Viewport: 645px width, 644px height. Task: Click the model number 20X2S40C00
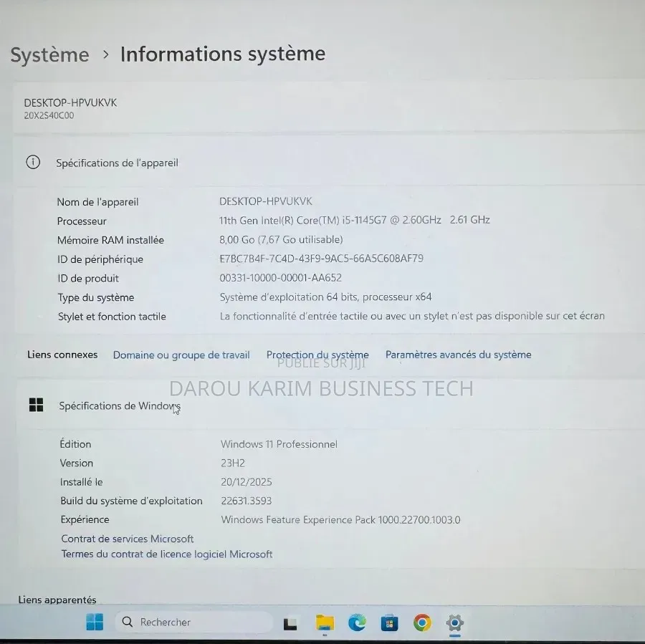coord(49,115)
